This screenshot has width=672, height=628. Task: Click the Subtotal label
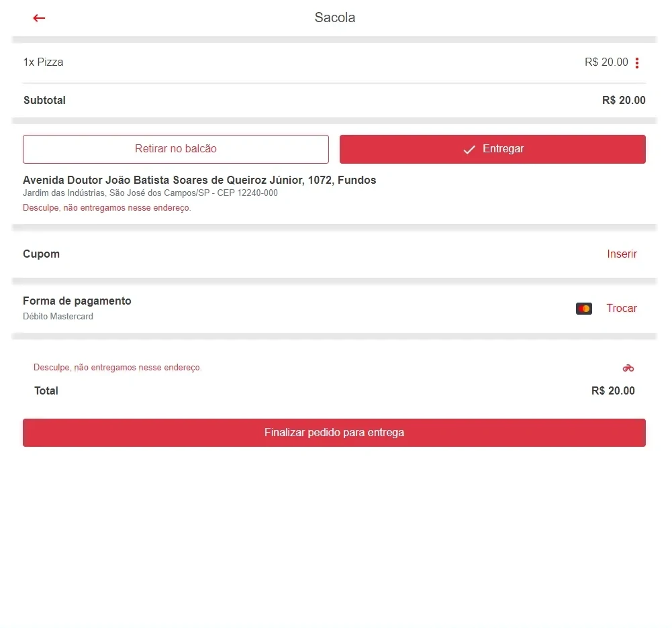point(45,101)
